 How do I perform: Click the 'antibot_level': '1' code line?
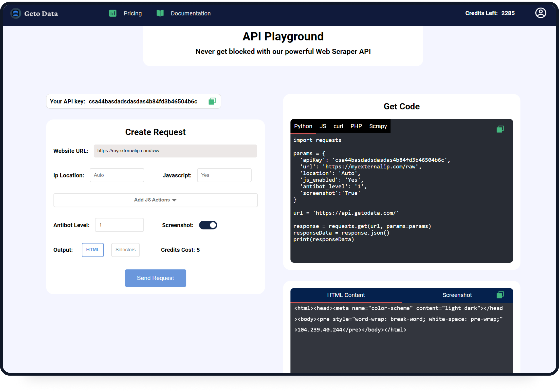pos(333,186)
